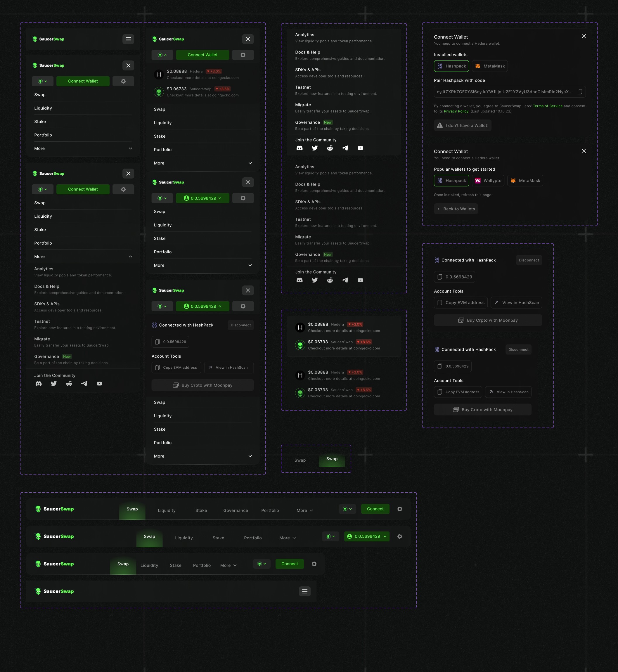Click "I don't have a Wallet!" button
The height and width of the screenshot is (672, 618).
pyautogui.click(x=463, y=126)
